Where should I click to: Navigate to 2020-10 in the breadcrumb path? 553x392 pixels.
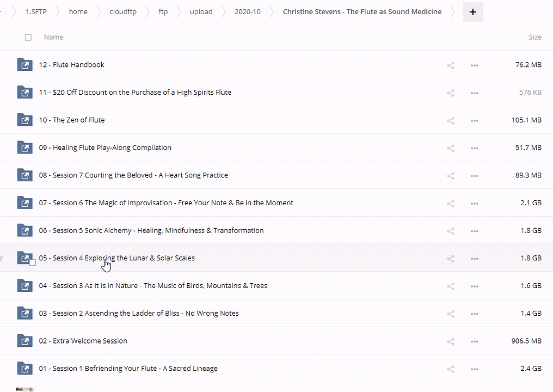(x=247, y=11)
